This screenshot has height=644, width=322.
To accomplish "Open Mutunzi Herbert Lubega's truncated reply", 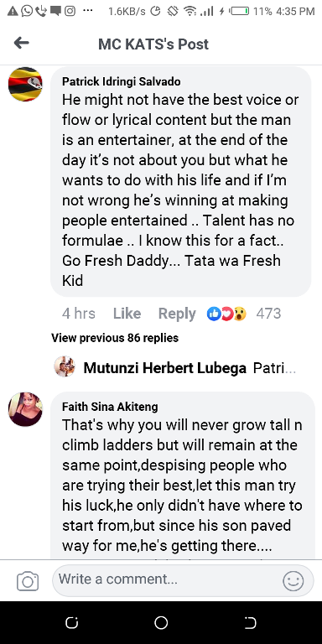I will 190,368.
